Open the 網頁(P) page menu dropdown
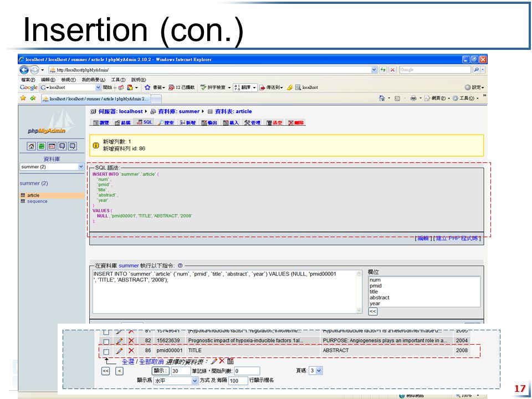The height and width of the screenshot is (399, 532). pos(437,99)
